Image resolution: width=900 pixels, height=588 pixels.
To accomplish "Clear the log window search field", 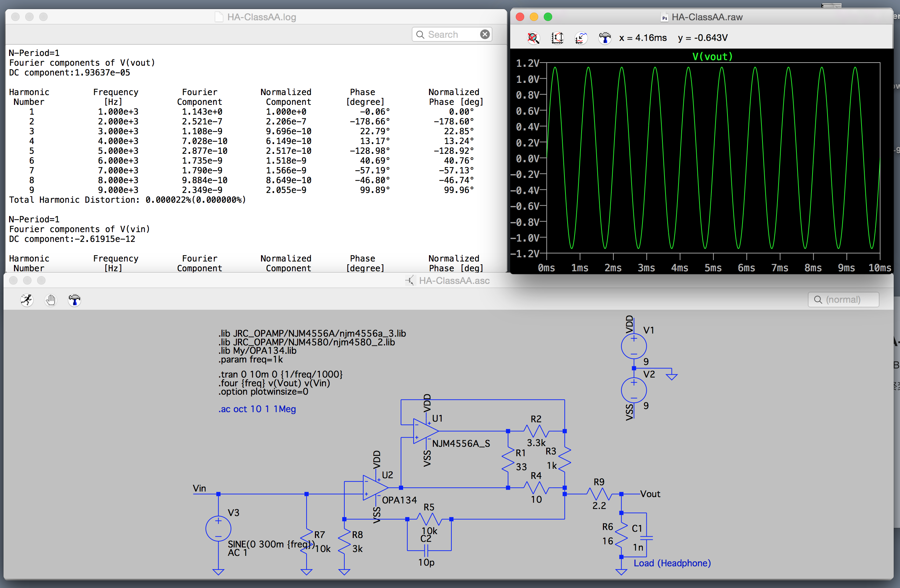I will [x=485, y=34].
